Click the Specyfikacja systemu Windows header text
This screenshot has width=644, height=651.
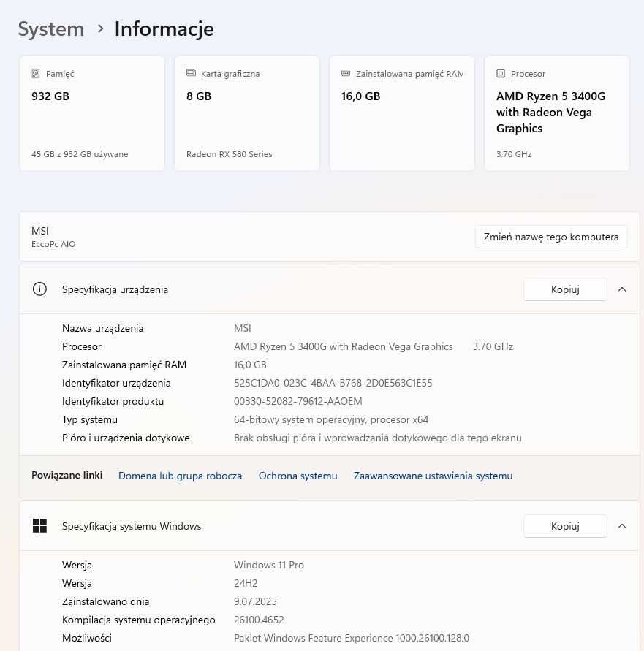(x=132, y=526)
